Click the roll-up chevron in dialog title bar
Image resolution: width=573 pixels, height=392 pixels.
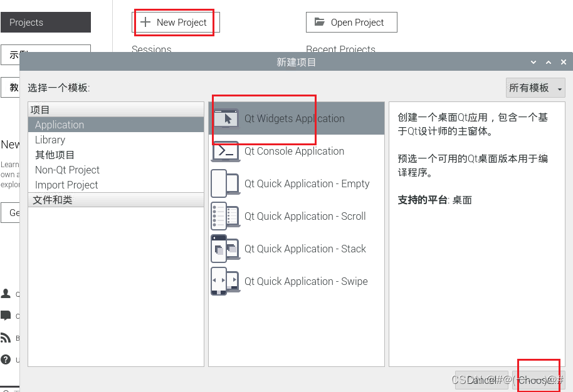[x=549, y=62]
